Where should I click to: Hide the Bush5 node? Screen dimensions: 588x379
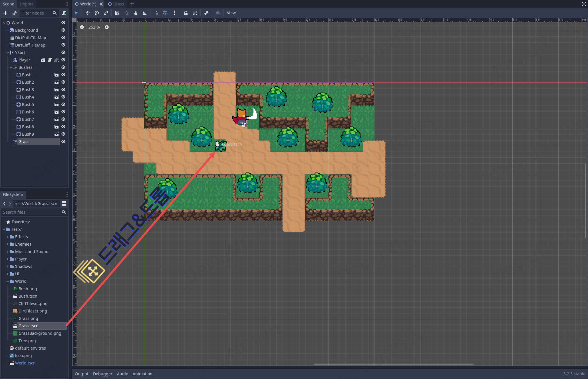click(63, 105)
